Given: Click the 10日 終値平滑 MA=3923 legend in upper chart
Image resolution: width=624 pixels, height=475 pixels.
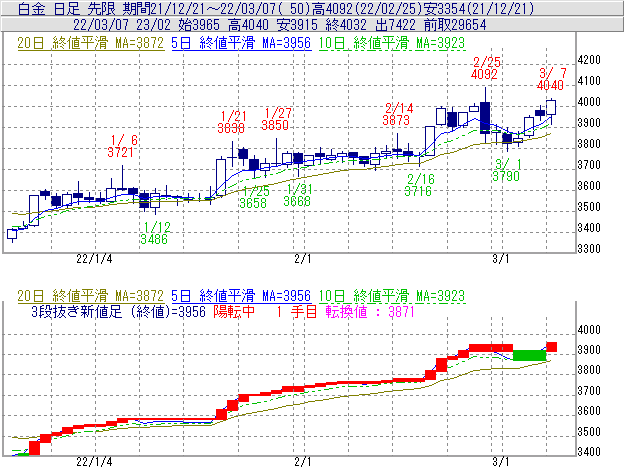Looking at the screenshot, I should [392, 43].
